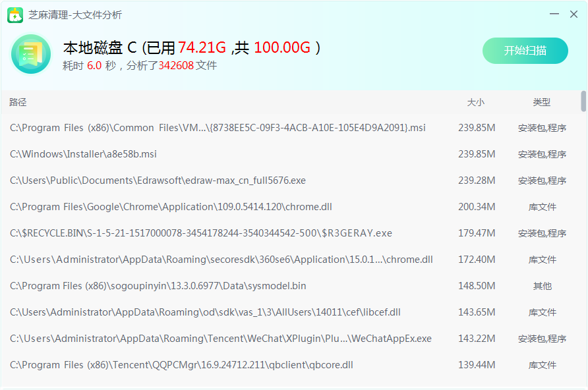Click 库文件 type for libcef.dll
The image size is (588, 390).
(543, 312)
